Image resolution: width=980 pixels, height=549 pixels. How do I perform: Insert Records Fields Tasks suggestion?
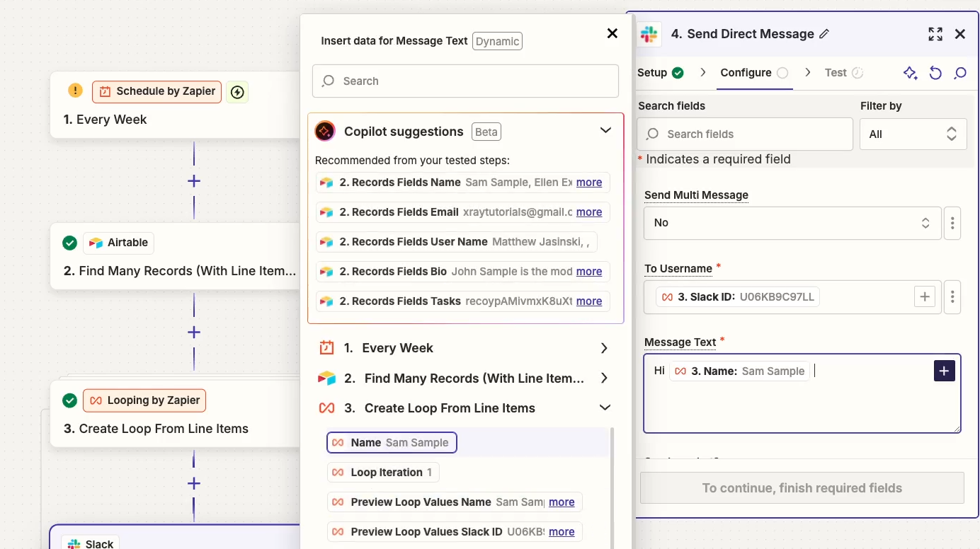[462, 301]
